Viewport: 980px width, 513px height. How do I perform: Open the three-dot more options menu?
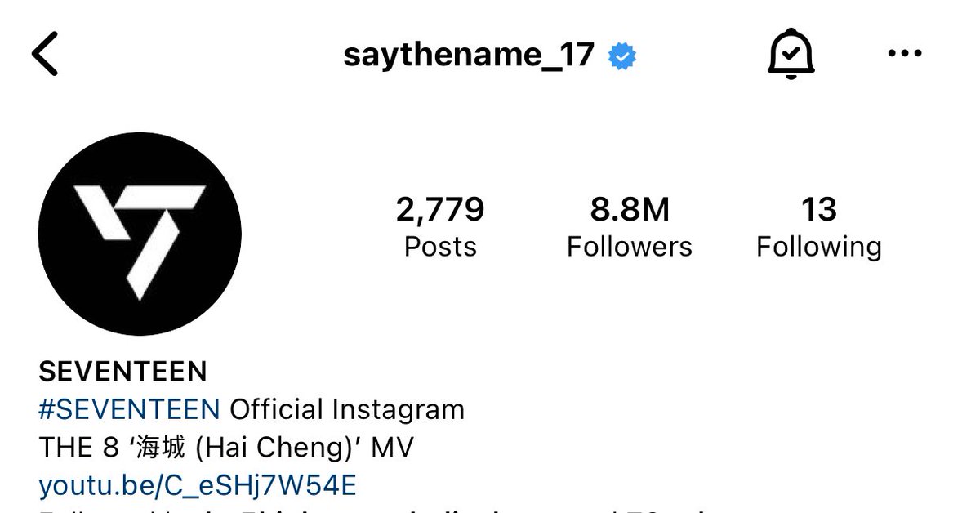point(904,55)
